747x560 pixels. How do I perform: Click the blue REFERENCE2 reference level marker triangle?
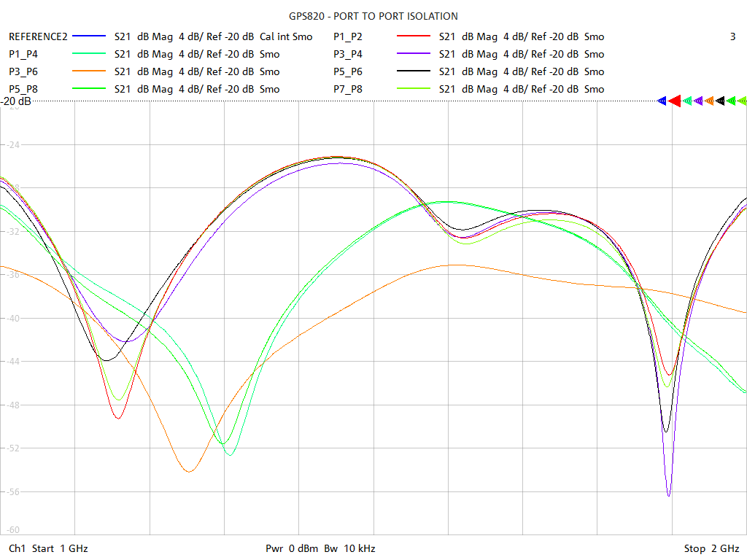pos(662,101)
